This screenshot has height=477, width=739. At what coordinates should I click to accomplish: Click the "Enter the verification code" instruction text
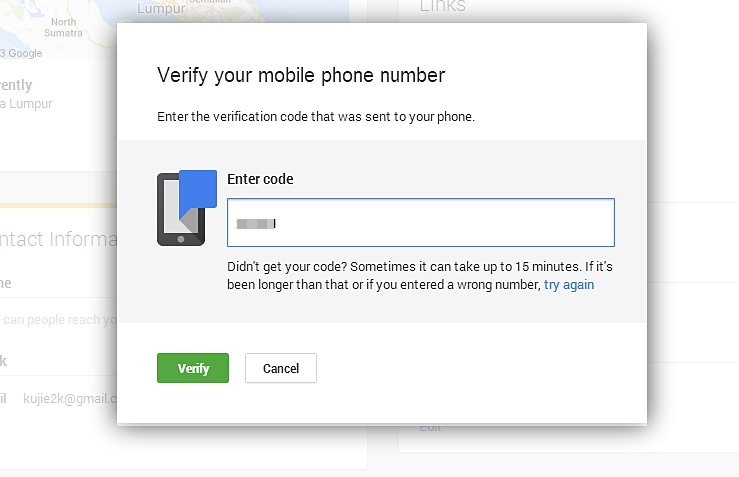point(316,117)
